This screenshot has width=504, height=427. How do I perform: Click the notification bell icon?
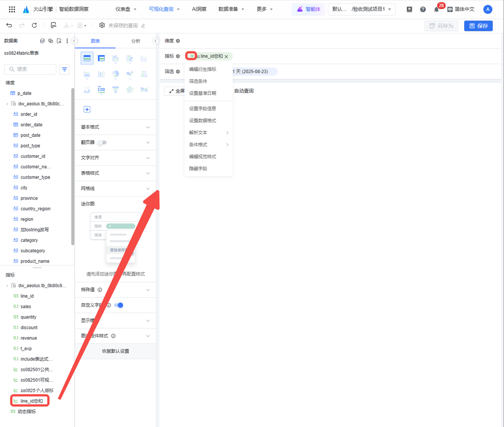436,9
